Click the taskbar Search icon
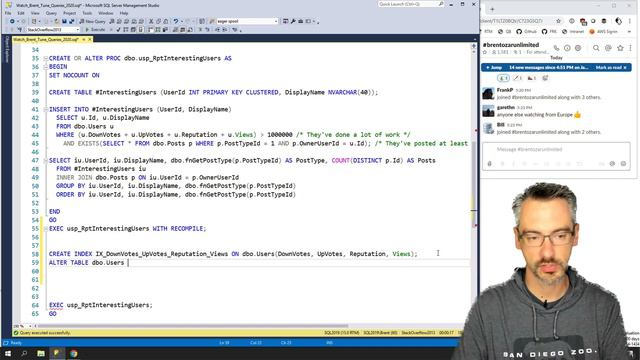The width and height of the screenshot is (640, 360). (x=24, y=353)
